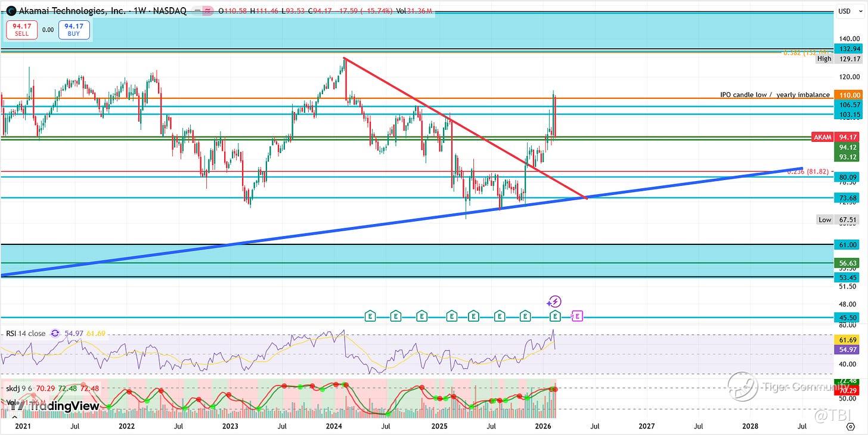Click the IPO candle low / yearly imbalance text
The width and height of the screenshot is (868, 435).
tap(774, 95)
